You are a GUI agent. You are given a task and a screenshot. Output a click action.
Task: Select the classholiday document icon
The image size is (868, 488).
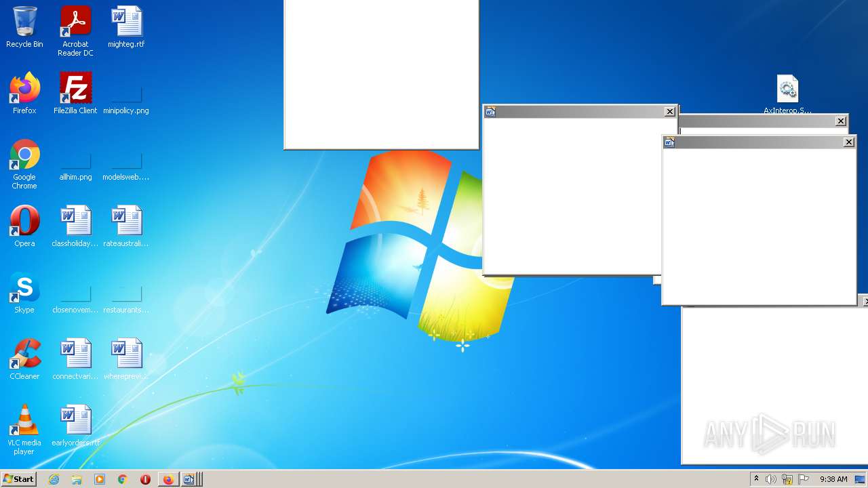(75, 226)
